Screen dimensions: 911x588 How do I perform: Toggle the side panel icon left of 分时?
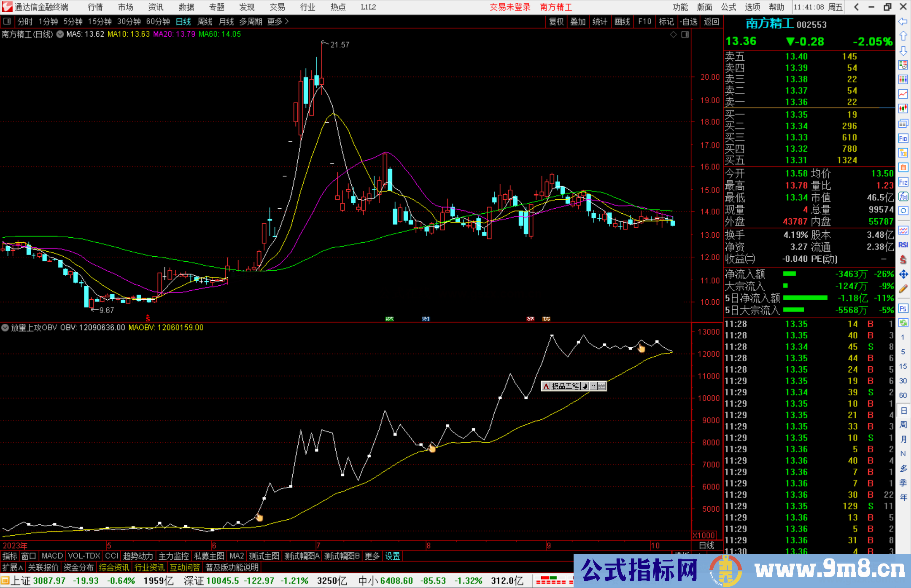pyautogui.click(x=7, y=21)
